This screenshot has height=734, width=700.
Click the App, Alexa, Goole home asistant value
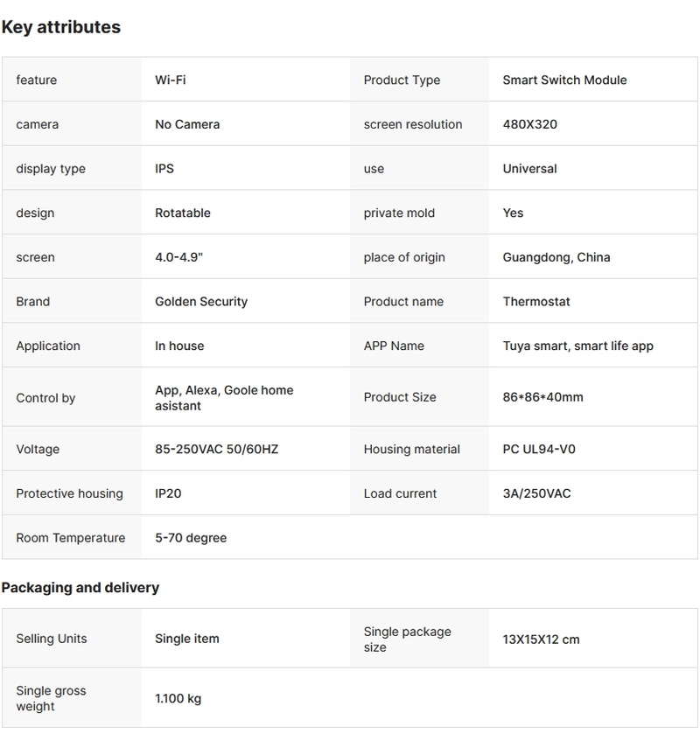(x=224, y=398)
